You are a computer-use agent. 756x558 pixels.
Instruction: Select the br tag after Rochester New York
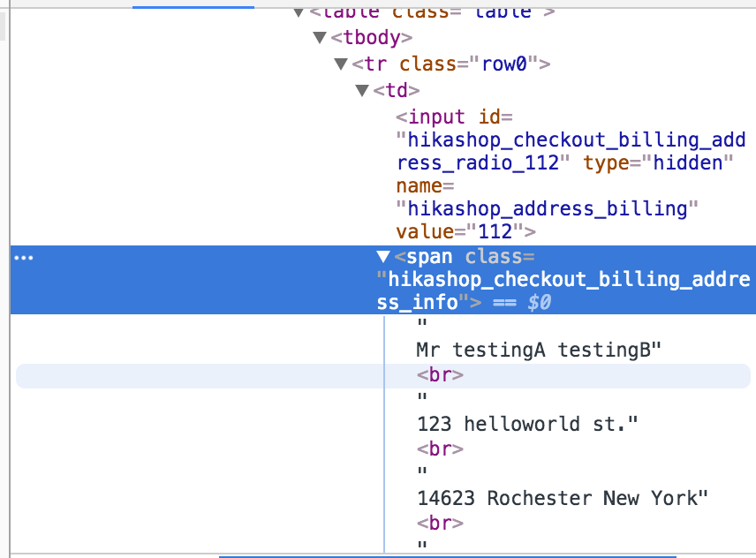click(440, 523)
